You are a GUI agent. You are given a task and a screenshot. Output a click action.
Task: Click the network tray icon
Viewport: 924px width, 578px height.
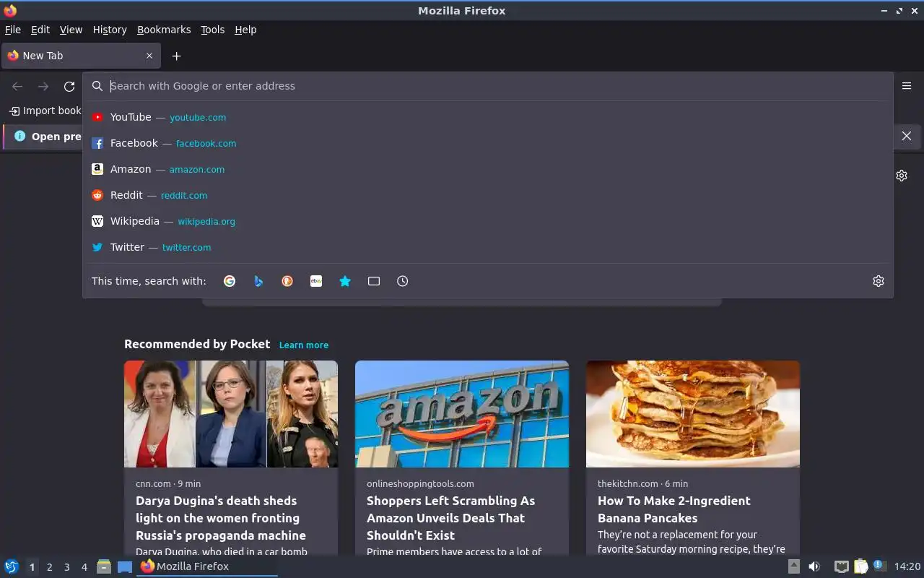pos(842,566)
